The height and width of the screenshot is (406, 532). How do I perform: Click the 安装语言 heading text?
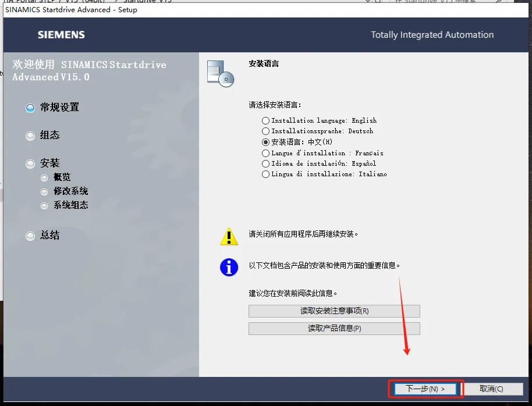(264, 63)
